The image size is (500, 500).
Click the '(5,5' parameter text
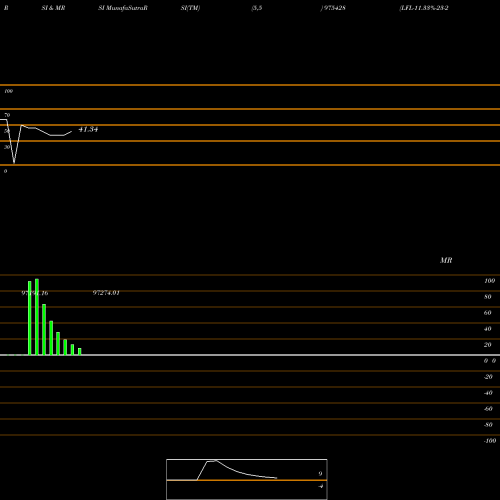[x=257, y=8]
